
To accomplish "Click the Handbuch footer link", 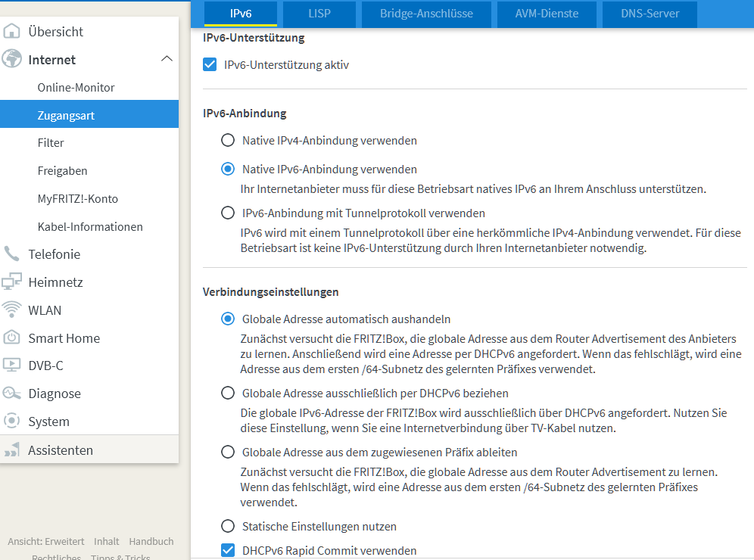I will tap(151, 541).
